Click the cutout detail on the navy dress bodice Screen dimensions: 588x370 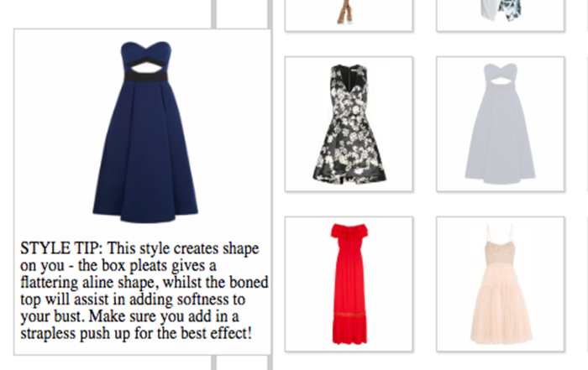tap(146, 67)
